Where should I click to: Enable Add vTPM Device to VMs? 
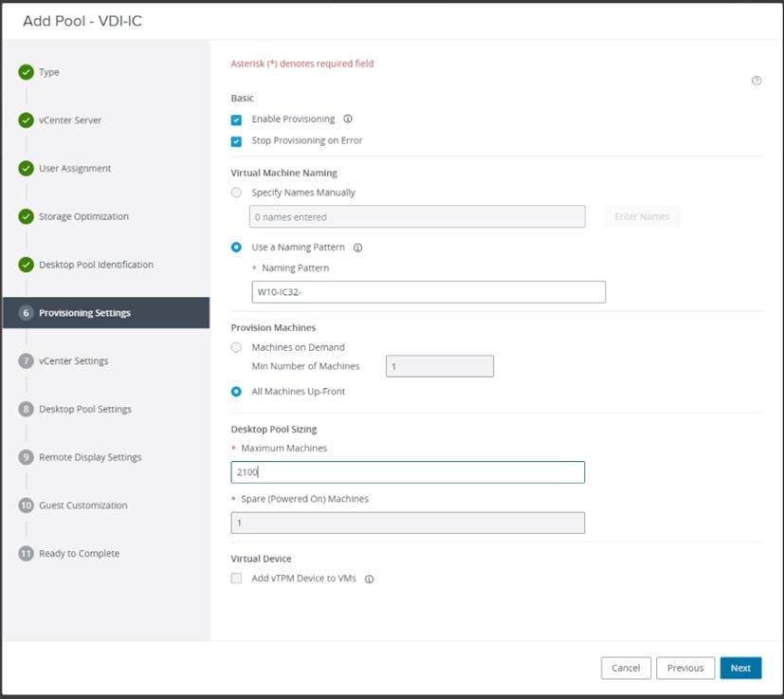237,578
